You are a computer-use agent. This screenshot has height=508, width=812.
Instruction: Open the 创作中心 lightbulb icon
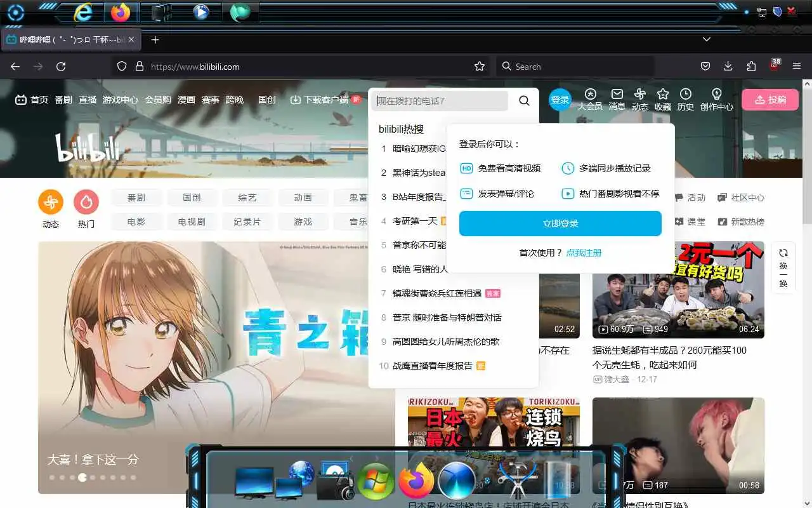point(717,94)
